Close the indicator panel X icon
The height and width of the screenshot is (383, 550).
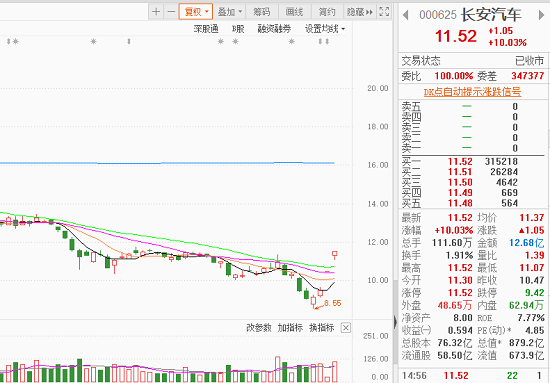coord(346,328)
